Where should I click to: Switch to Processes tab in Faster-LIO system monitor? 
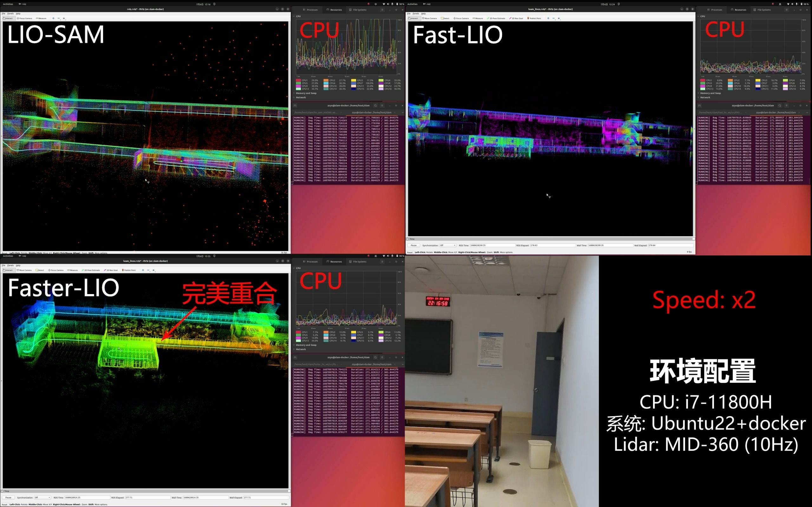(311, 261)
